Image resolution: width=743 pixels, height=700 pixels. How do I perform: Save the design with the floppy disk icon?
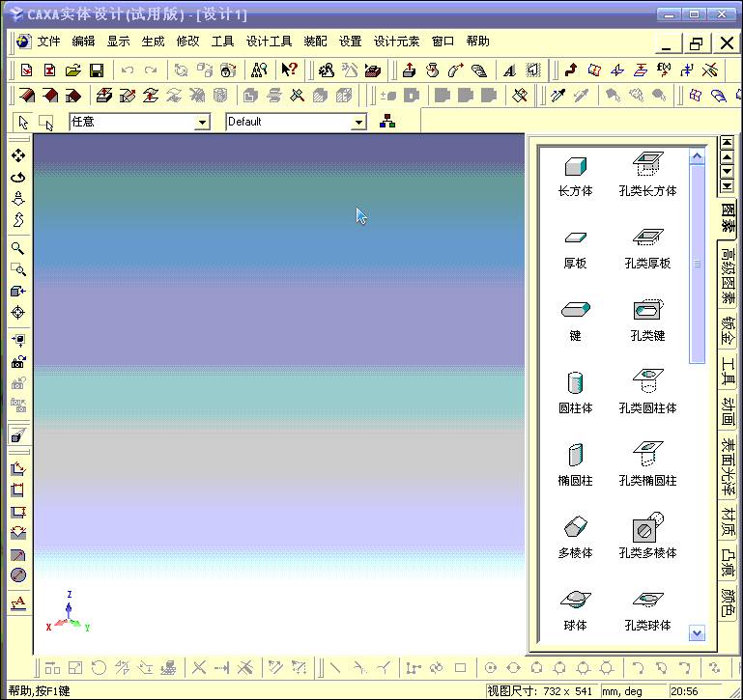click(97, 70)
